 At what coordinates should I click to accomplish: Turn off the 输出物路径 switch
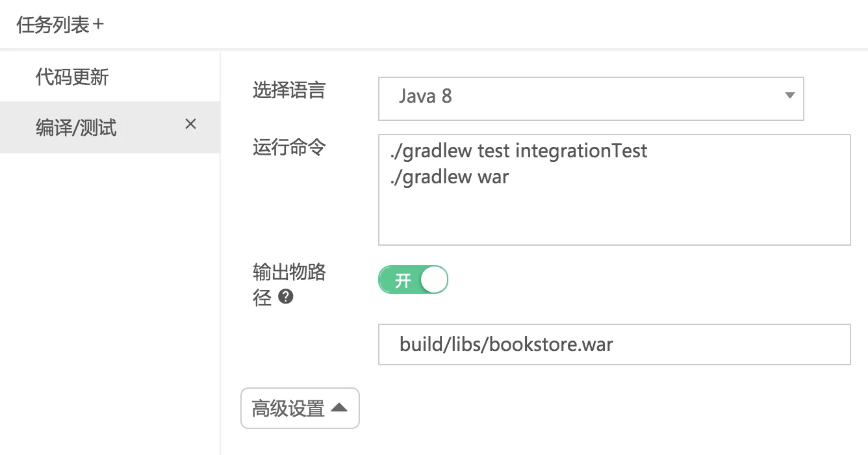click(x=413, y=279)
